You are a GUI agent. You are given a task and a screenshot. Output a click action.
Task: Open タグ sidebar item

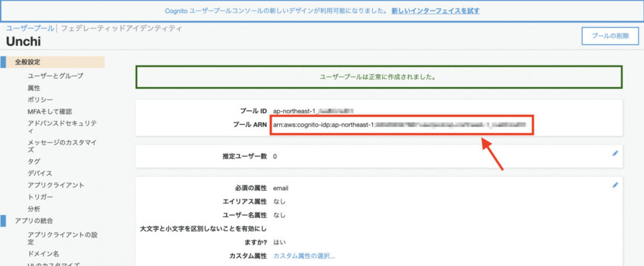(34, 162)
